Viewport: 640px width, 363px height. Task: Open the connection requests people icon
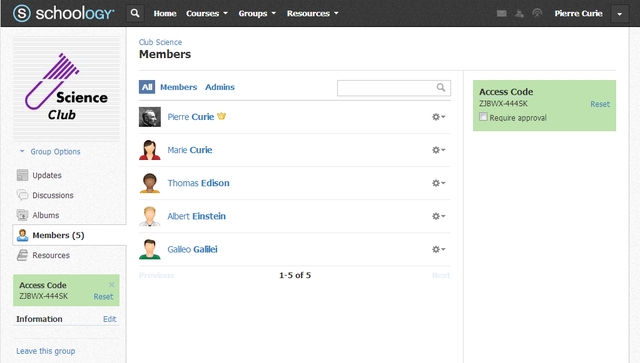pos(519,13)
